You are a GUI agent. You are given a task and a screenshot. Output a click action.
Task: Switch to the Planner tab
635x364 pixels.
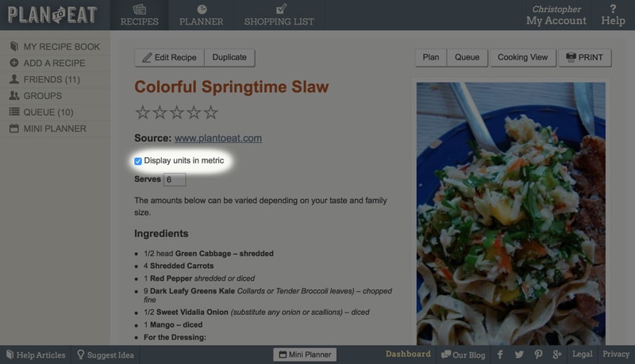coord(202,15)
